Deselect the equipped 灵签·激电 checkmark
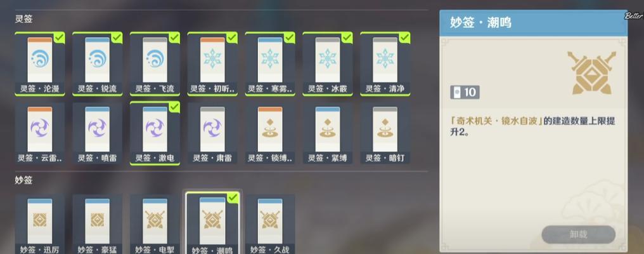Screen dimensions: 644x254 point(174,107)
